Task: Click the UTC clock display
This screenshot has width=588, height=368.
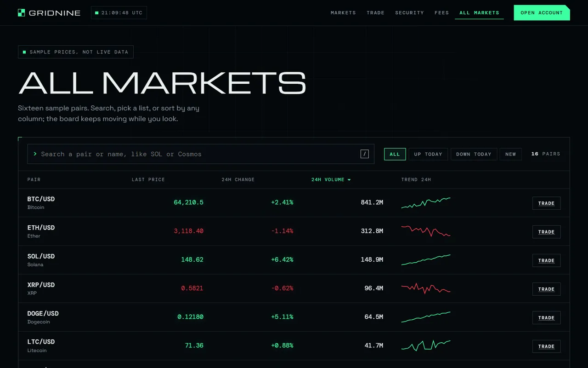Action: 119,13
